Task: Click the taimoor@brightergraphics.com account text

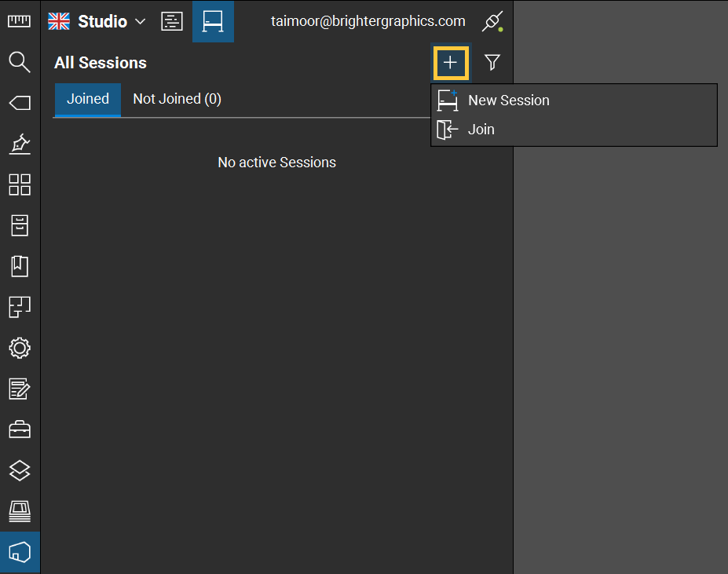Action: coord(369,21)
